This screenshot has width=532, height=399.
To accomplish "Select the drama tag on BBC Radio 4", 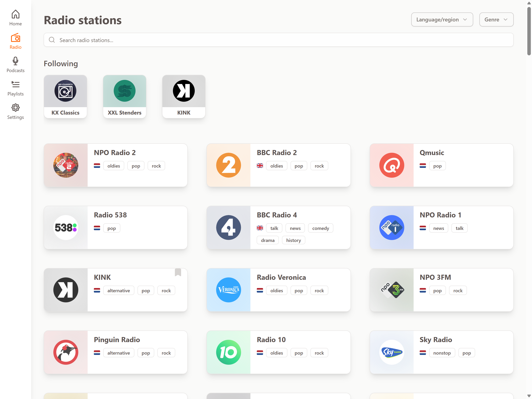I will click(x=268, y=240).
